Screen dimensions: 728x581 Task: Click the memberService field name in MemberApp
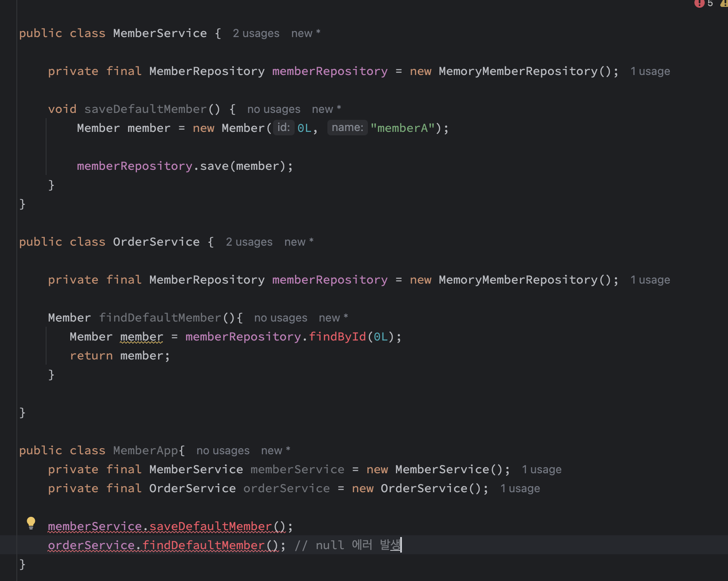297,469
